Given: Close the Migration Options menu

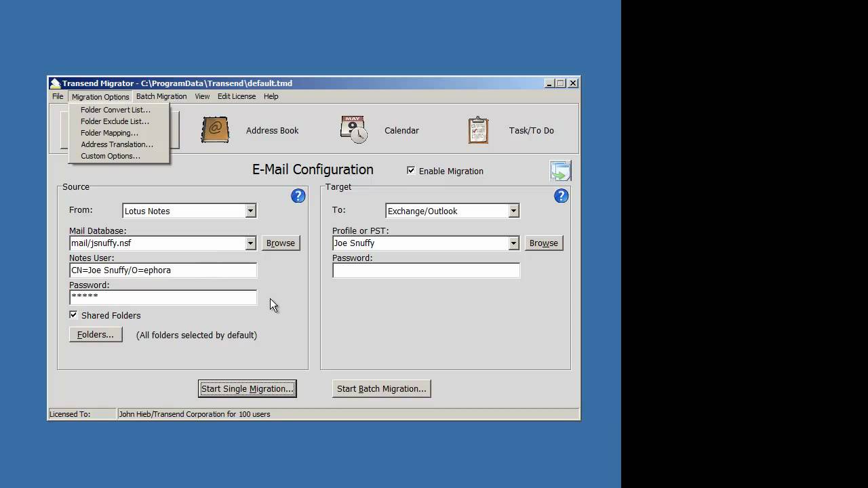Looking at the screenshot, I should [x=100, y=96].
